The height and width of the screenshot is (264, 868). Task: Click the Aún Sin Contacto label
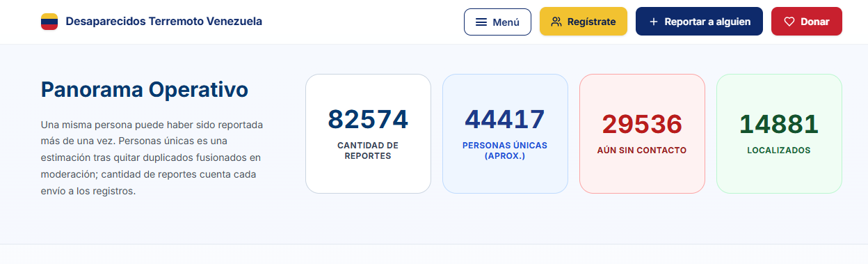(642, 150)
